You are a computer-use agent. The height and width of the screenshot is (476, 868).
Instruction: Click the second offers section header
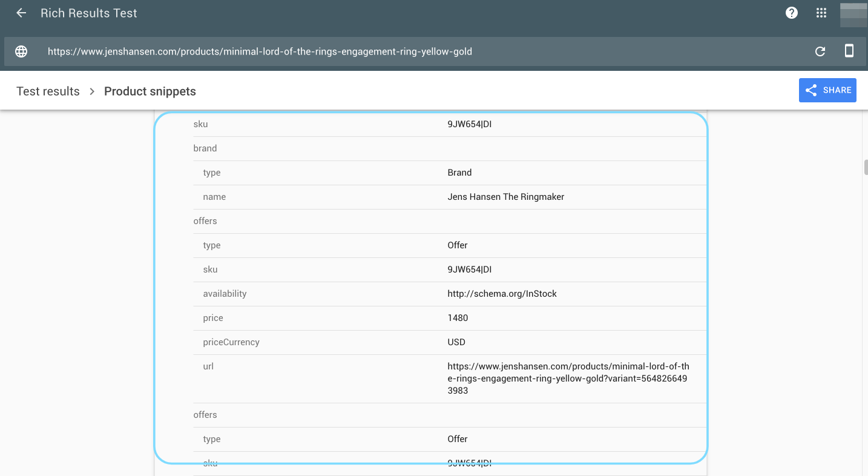205,415
